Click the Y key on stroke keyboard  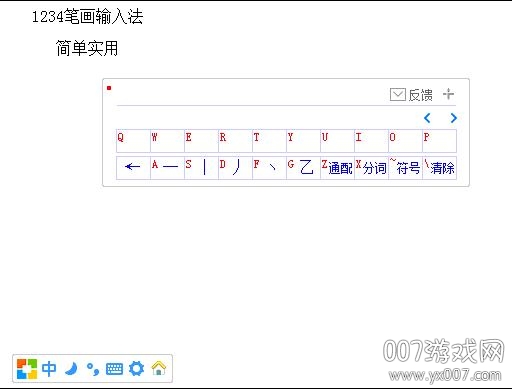[x=303, y=141]
